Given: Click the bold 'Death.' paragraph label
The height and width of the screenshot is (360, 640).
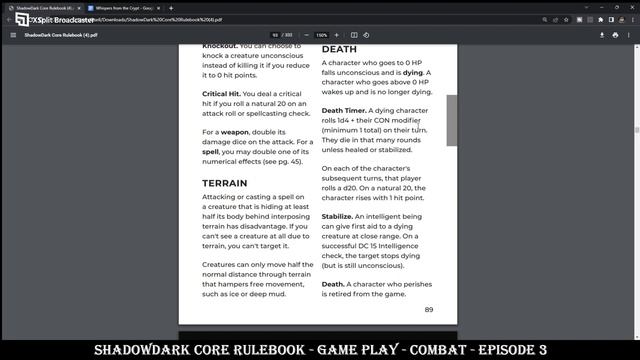Looking at the screenshot, I should [x=333, y=284].
